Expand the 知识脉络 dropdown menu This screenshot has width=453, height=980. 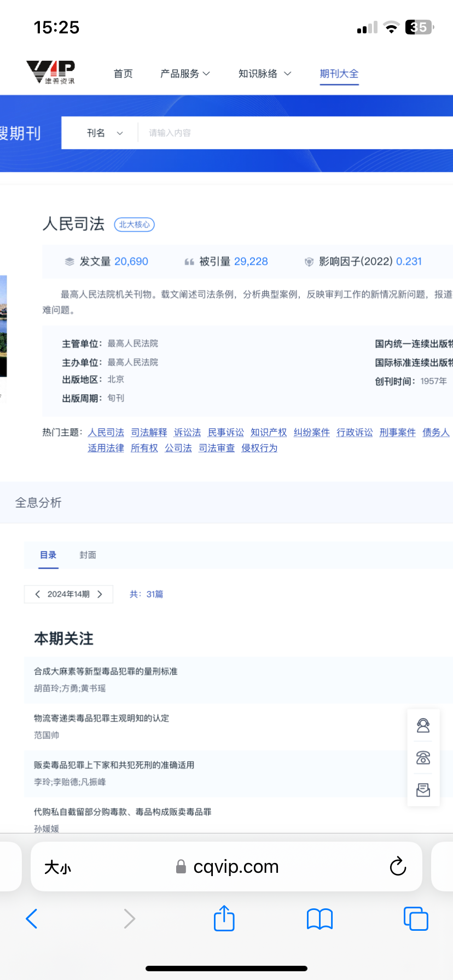coord(264,74)
